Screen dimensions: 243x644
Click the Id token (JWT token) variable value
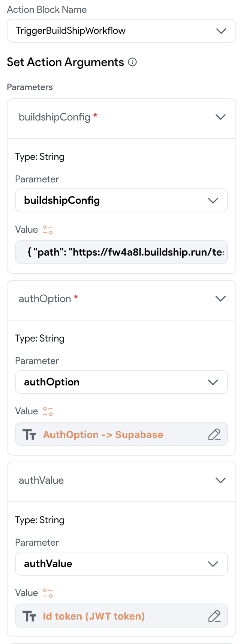coord(94,616)
